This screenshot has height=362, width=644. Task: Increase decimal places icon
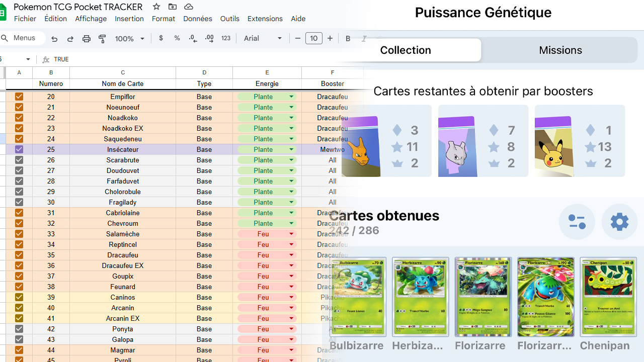[x=209, y=38]
